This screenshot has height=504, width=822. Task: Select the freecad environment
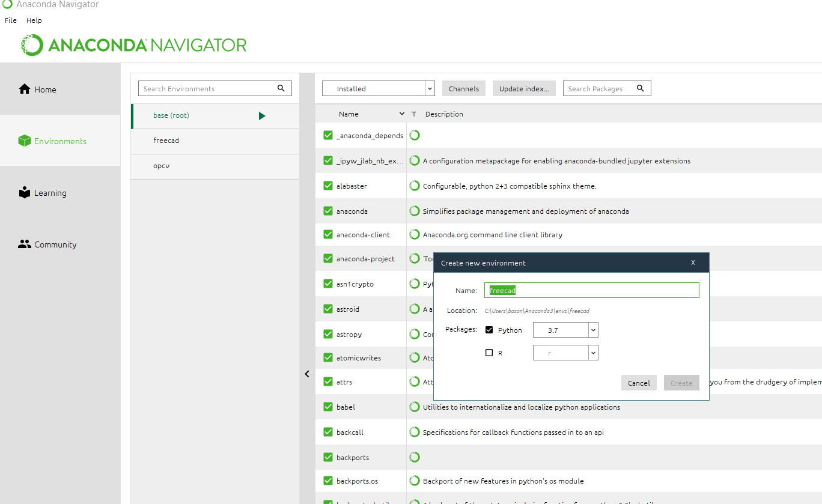click(215, 141)
